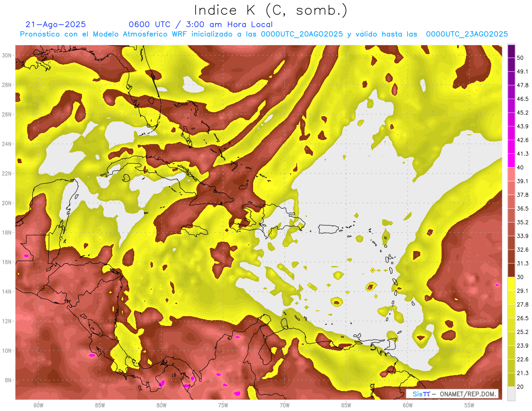Click the gray bottom colorbar segment below 20

511,394
